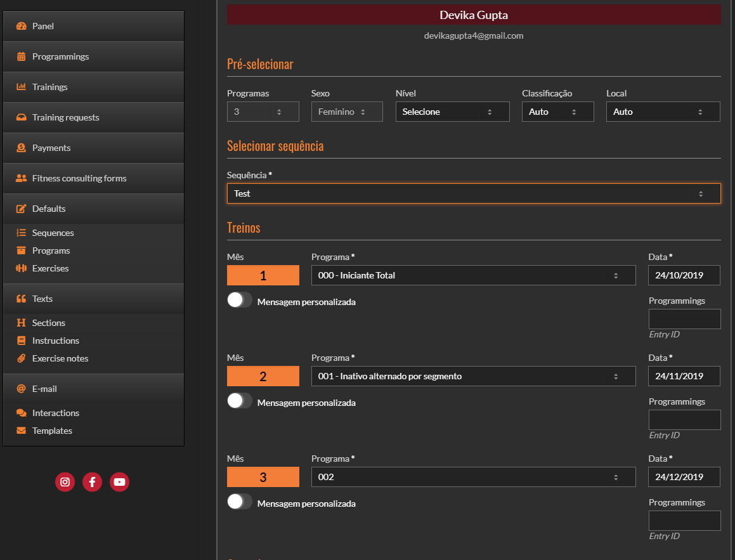Viewport: 735px width, 560px height.
Task: Open the Programa dropdown with 000 - Iniciante Total
Action: (x=473, y=275)
